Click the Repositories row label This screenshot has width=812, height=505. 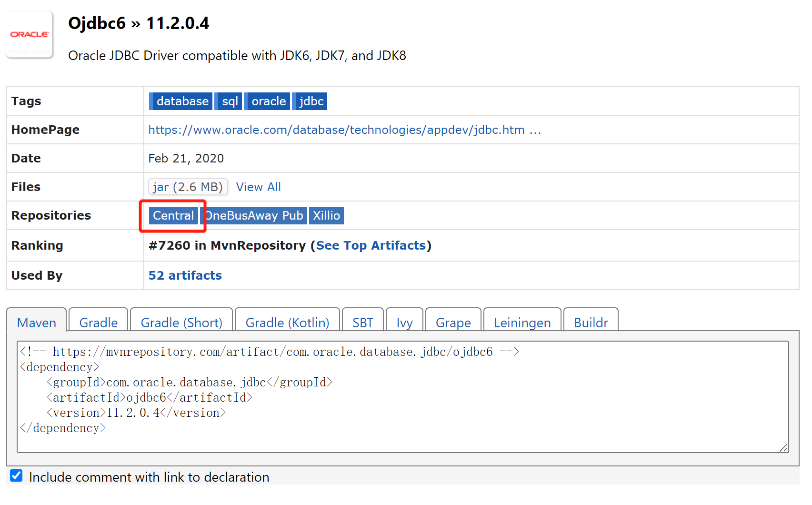pyautogui.click(x=51, y=215)
